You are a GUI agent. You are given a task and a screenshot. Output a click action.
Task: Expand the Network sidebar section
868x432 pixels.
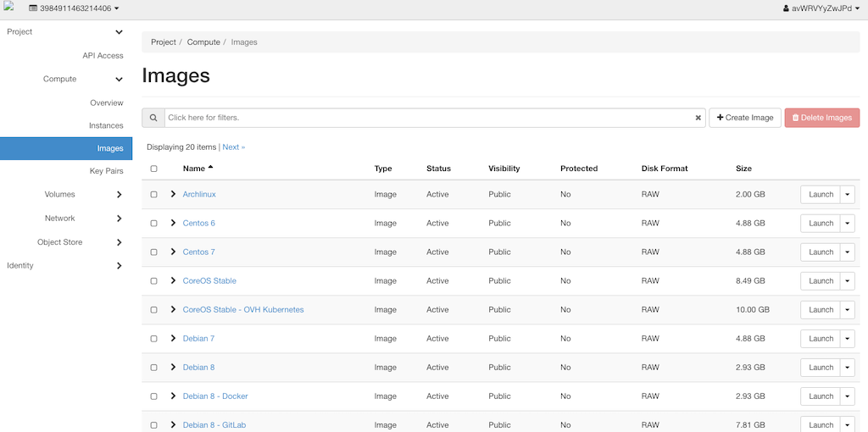(x=119, y=219)
